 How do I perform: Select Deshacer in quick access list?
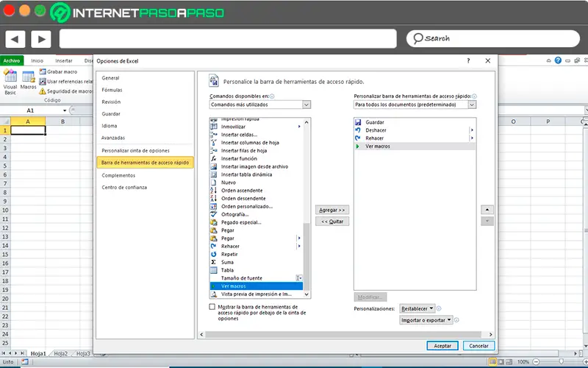pyautogui.click(x=415, y=130)
